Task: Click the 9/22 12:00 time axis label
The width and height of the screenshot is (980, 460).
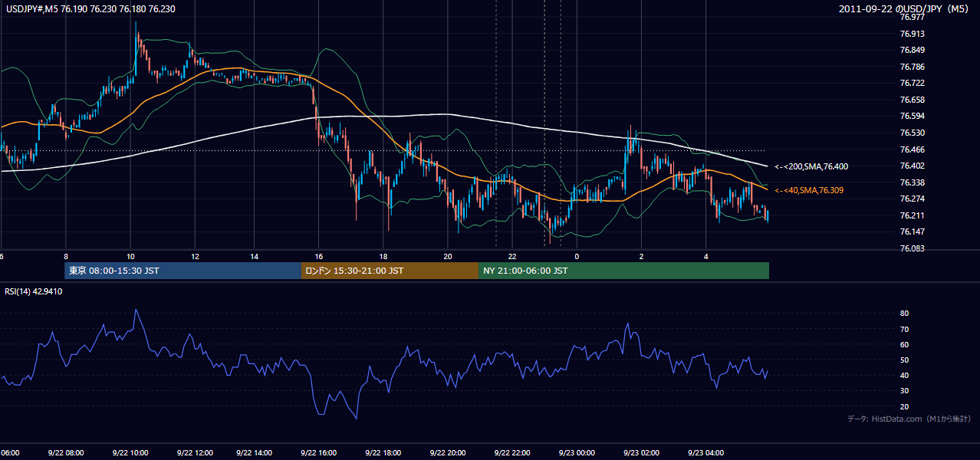Action: coord(195,452)
